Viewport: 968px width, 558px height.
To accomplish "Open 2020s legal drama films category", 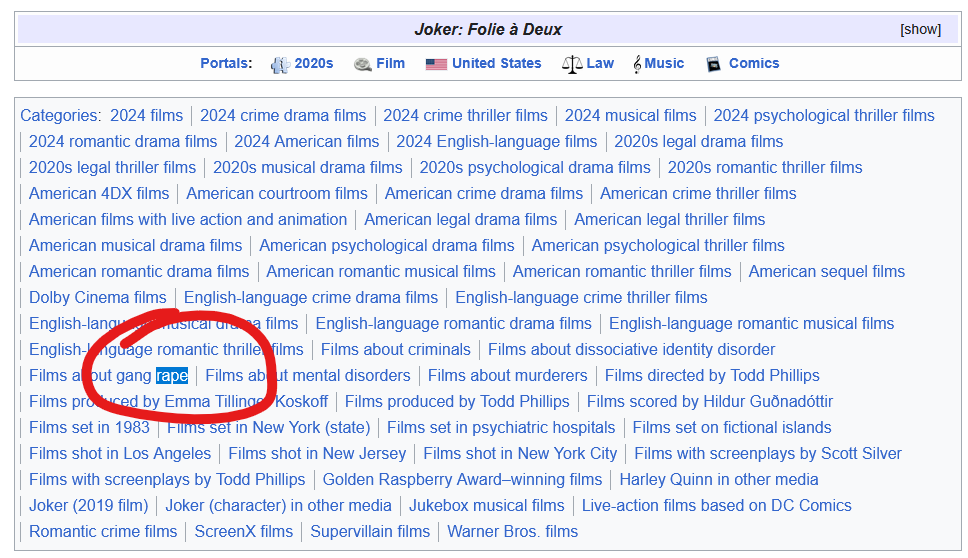I will tap(698, 141).
